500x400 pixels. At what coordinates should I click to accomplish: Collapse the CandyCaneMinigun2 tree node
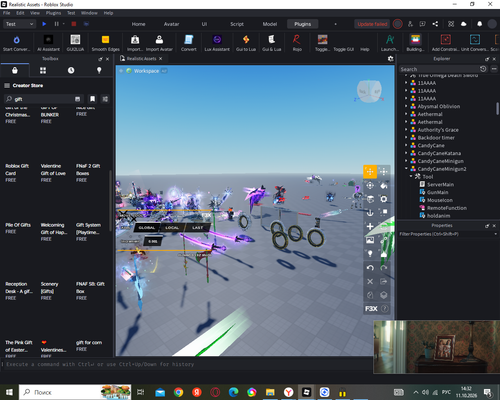point(406,169)
